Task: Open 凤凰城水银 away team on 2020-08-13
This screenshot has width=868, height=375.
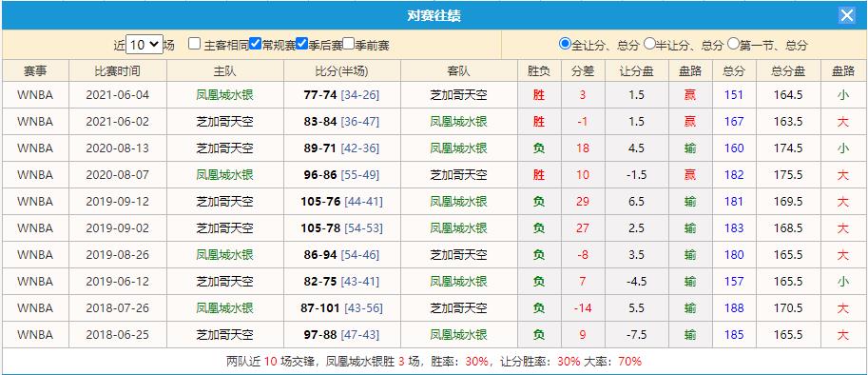Action: (459, 148)
